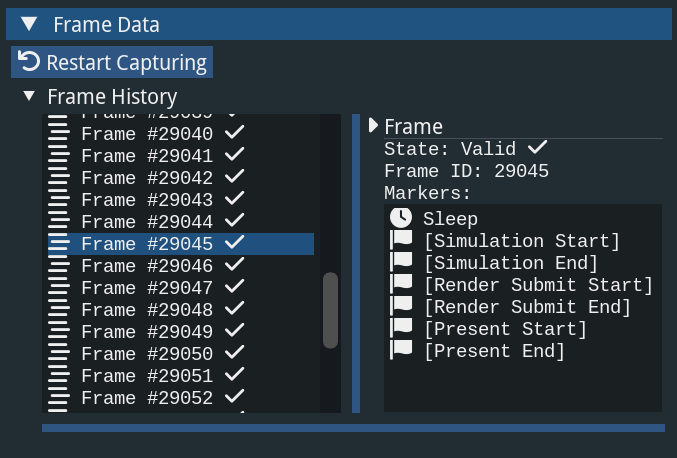Click the [Present Start] marker entry
The image size is (677, 458).
505,329
